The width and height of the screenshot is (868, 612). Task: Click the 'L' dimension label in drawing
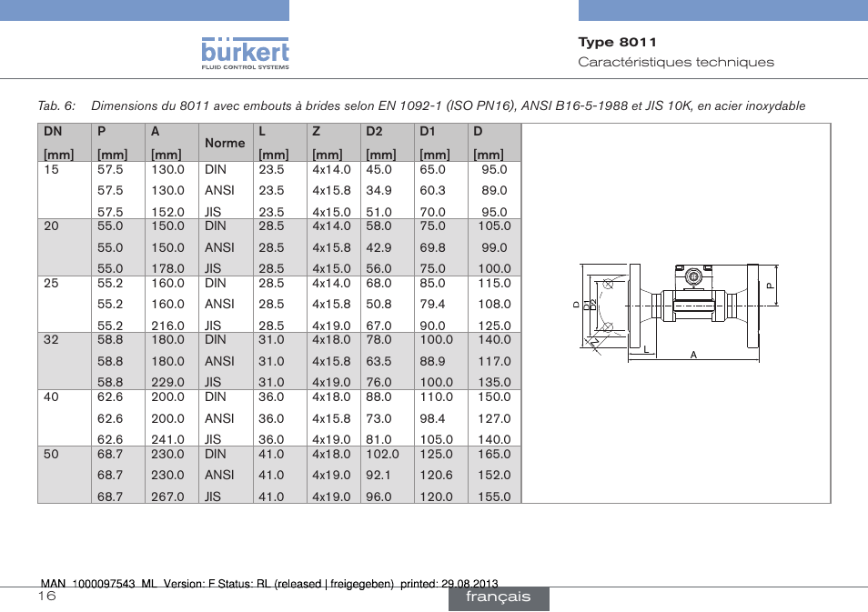click(x=646, y=349)
